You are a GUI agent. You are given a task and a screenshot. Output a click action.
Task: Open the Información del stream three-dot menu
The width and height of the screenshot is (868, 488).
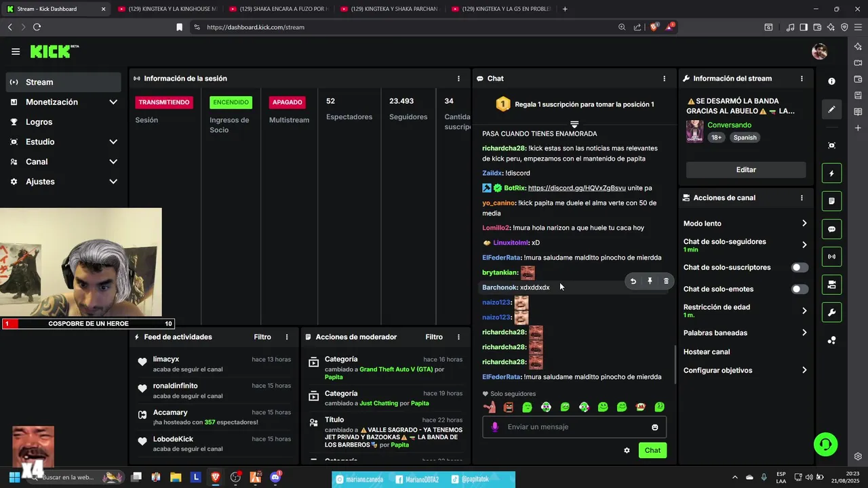pos(802,79)
